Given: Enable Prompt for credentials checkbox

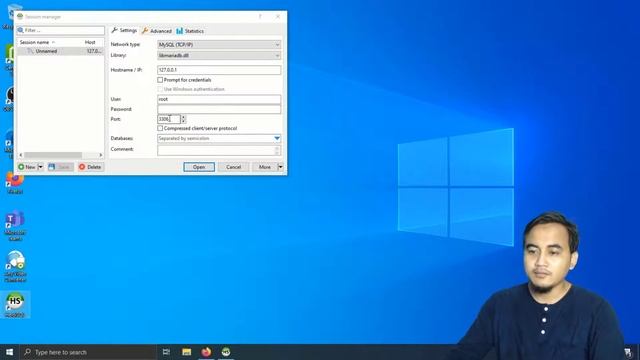Looking at the screenshot, I should click(x=160, y=80).
